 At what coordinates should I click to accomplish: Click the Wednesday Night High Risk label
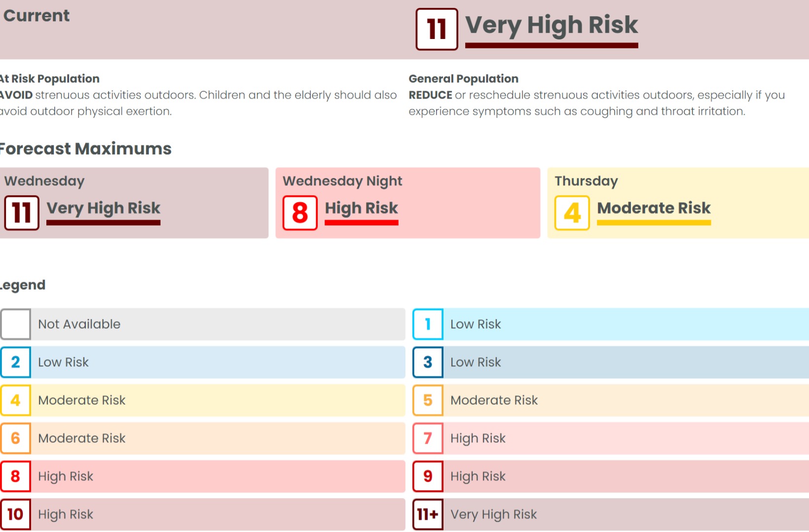coord(361,208)
